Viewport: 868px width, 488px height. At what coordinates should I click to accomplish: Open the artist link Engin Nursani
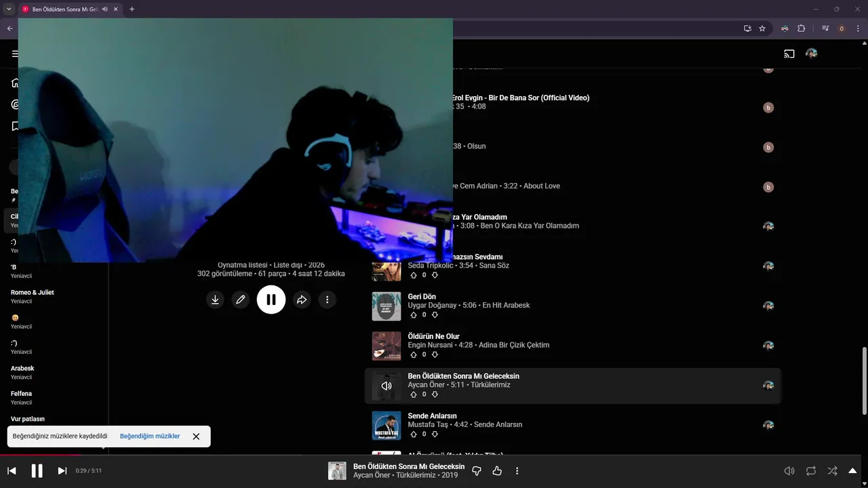pyautogui.click(x=430, y=345)
